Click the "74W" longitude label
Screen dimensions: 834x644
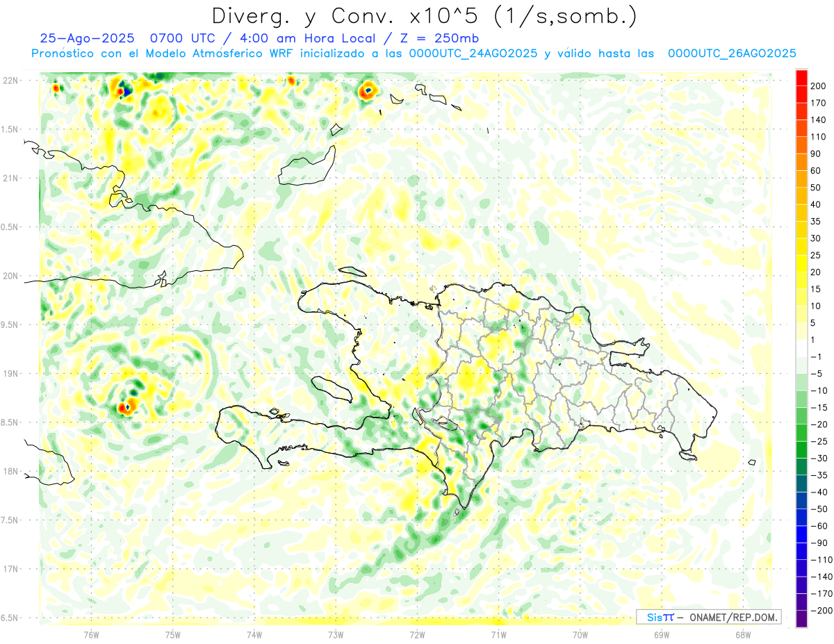254,634
